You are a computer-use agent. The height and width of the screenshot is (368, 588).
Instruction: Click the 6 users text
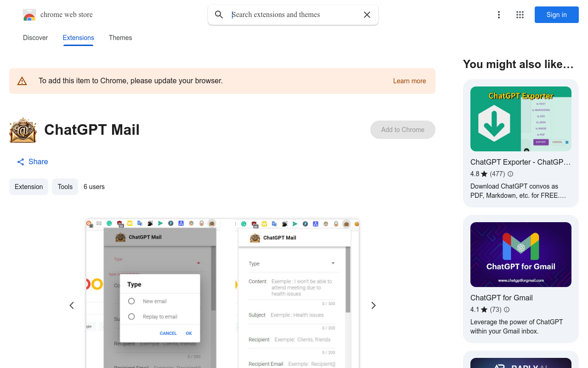coord(94,187)
